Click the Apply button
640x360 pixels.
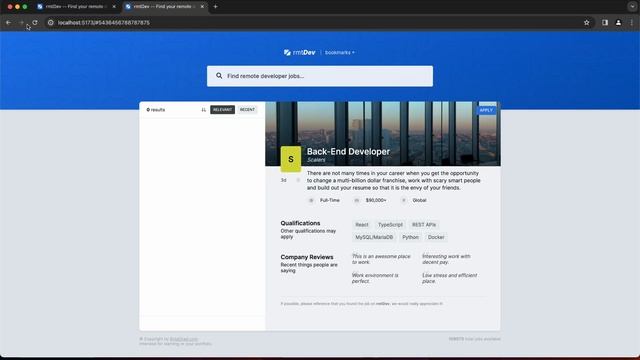pyautogui.click(x=486, y=110)
